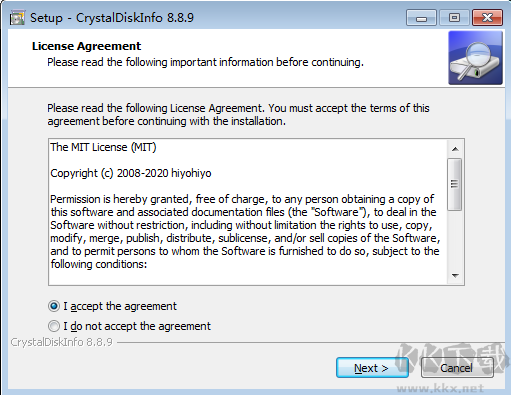Click inside the license text box
This screenshot has width=511, height=395.
click(248, 212)
